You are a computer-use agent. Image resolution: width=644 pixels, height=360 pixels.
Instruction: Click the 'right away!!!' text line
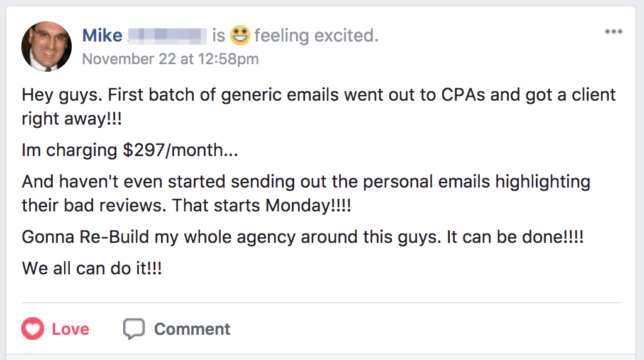pyautogui.click(x=72, y=119)
